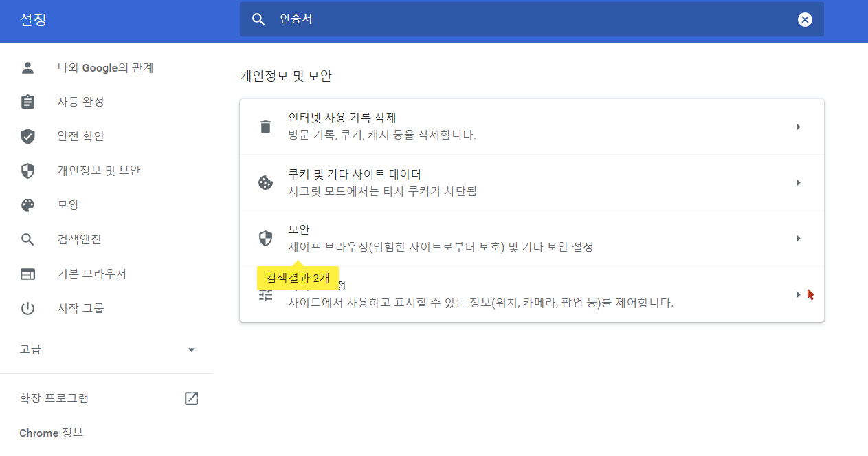Click the 고급 label in the sidebar
Image resolution: width=868 pixels, height=456 pixels.
(30, 349)
